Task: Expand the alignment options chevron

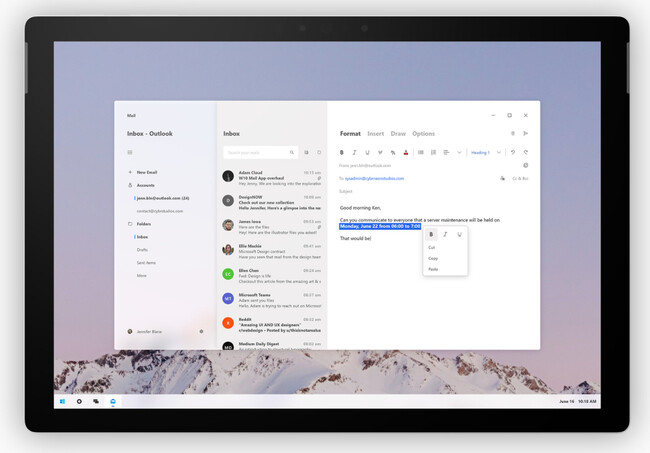Action: 459,153
